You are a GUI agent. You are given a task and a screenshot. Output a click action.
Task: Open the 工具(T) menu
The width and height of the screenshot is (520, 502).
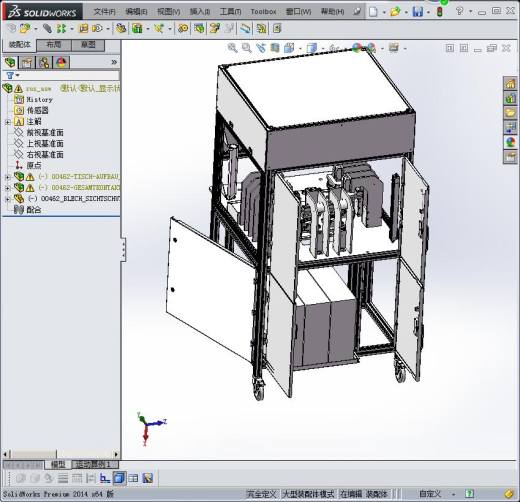point(230,12)
